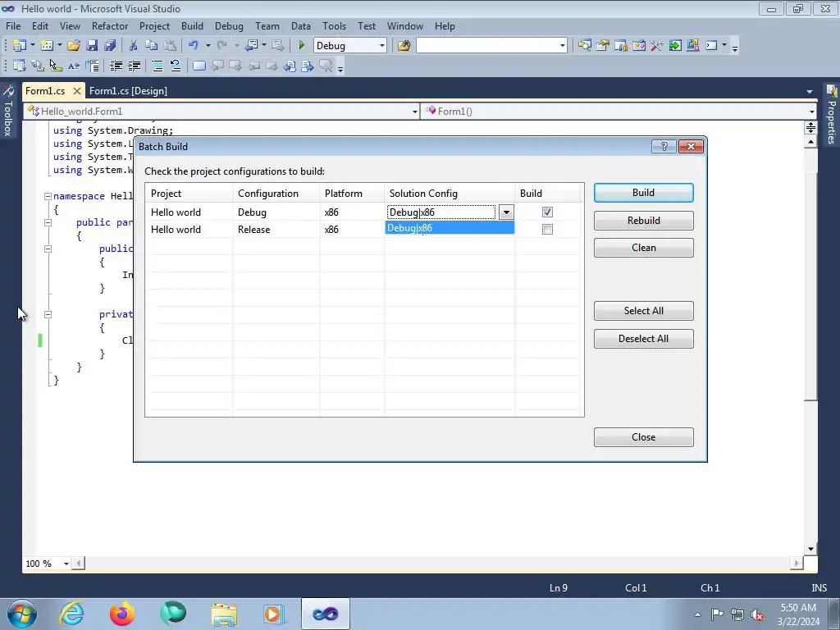Click the Configuration column header
840x630 pixels.
coord(276,194)
